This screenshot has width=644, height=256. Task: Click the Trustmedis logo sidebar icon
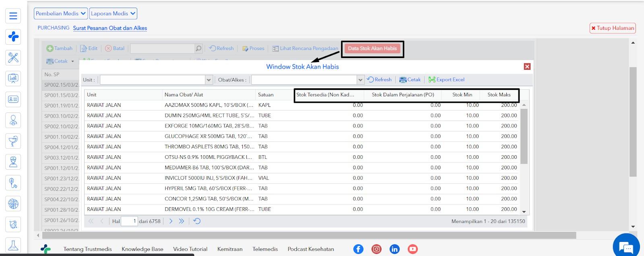click(x=13, y=37)
